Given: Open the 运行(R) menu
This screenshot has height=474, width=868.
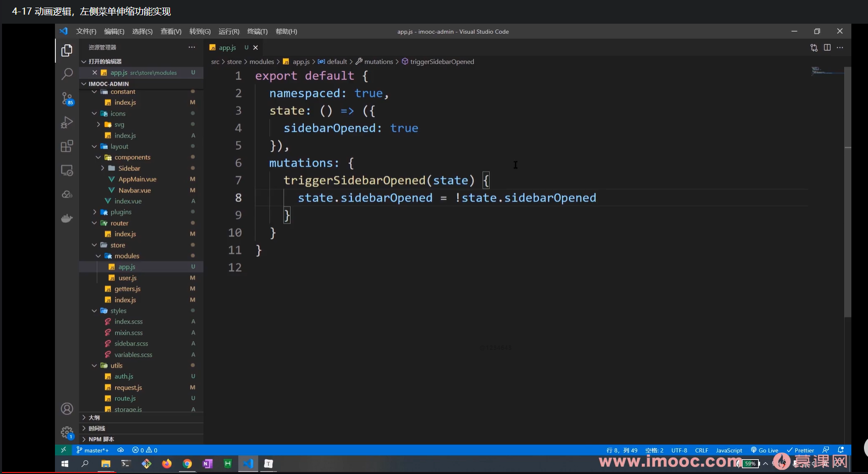Looking at the screenshot, I should (229, 31).
